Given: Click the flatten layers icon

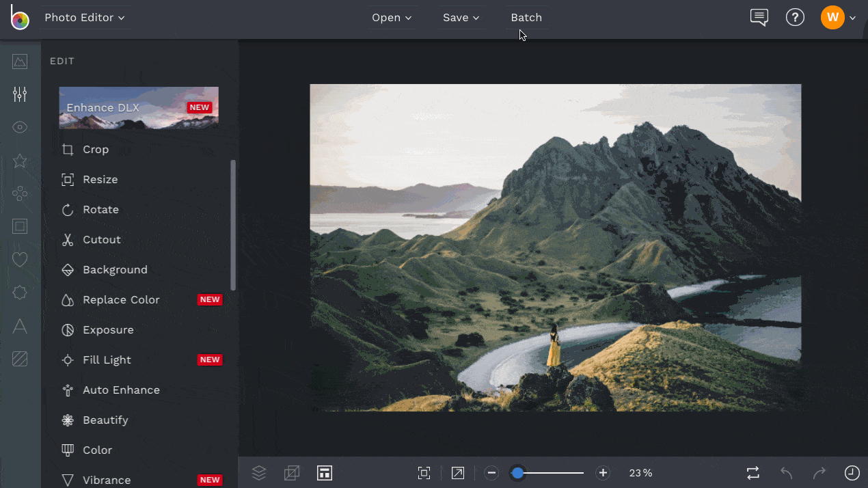Looking at the screenshot, I should click(x=292, y=473).
